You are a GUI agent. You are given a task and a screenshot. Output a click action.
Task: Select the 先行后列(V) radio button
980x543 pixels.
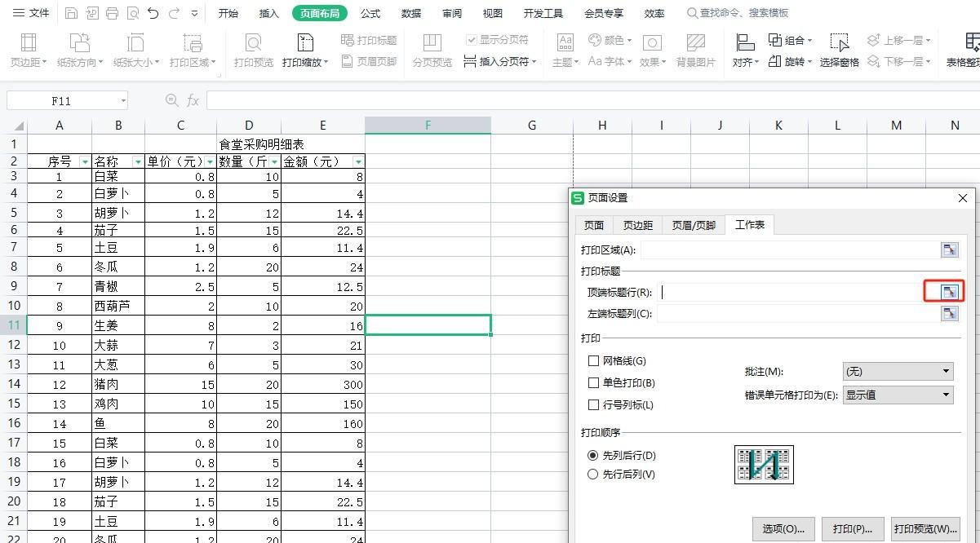coord(593,475)
